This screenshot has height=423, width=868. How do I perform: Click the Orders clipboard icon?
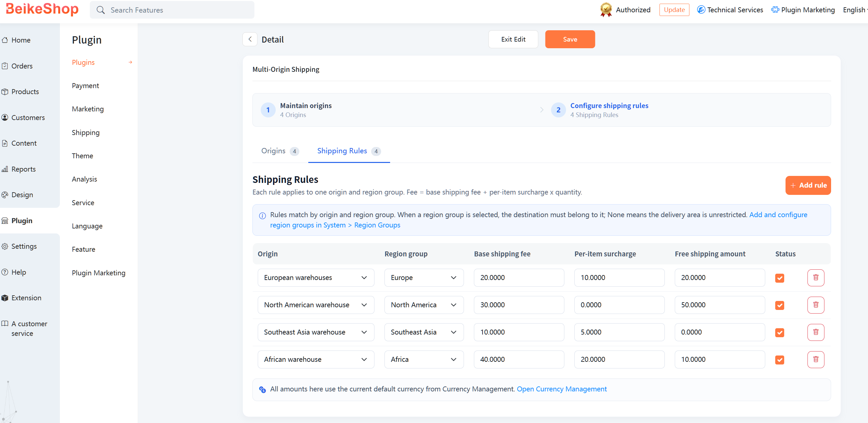pos(5,66)
